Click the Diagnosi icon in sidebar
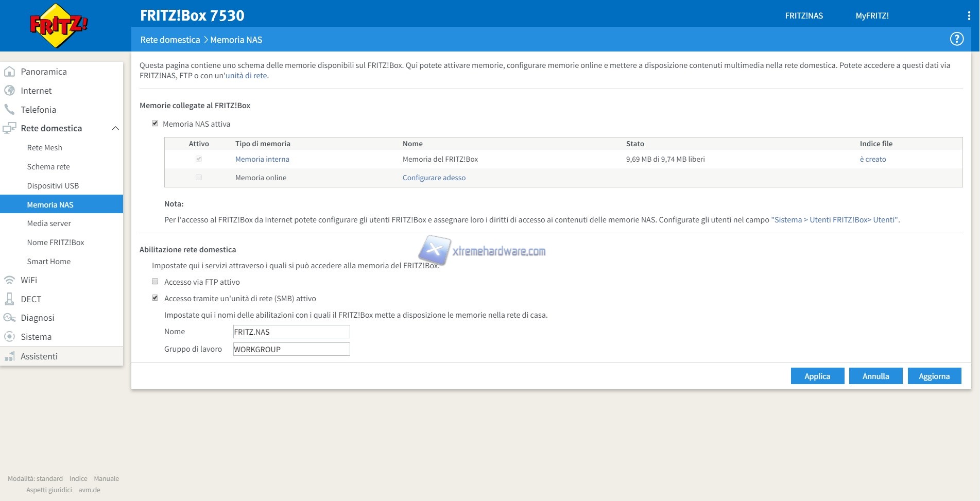 coord(9,318)
